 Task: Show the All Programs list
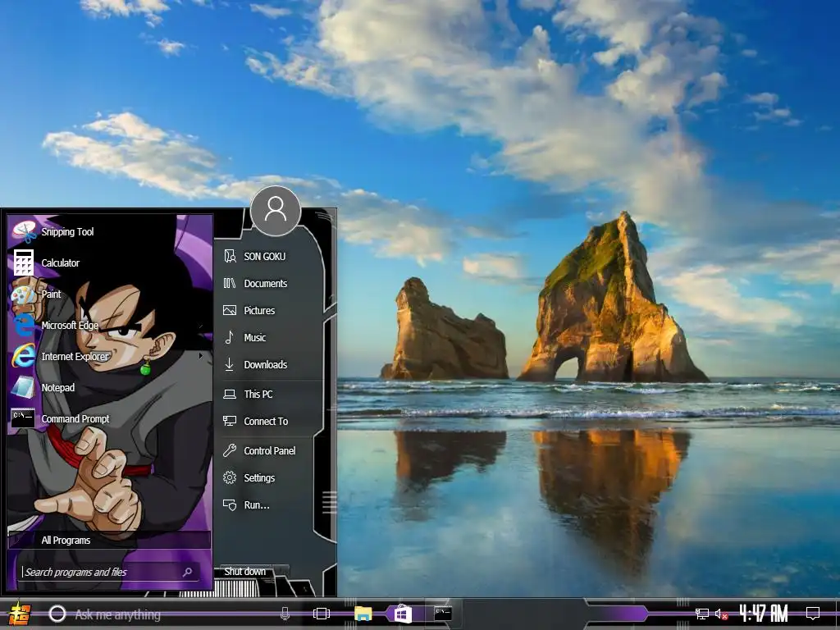(x=109, y=540)
